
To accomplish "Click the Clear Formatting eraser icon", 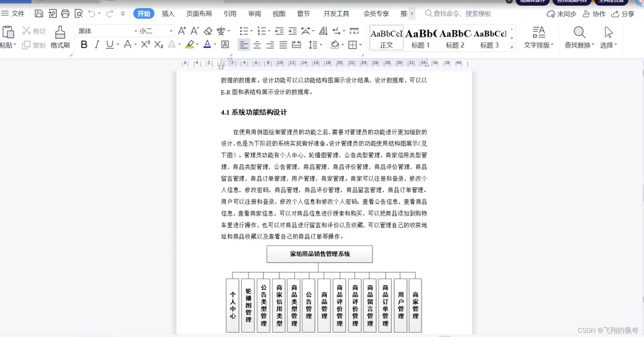I will pyautogui.click(x=208, y=31).
